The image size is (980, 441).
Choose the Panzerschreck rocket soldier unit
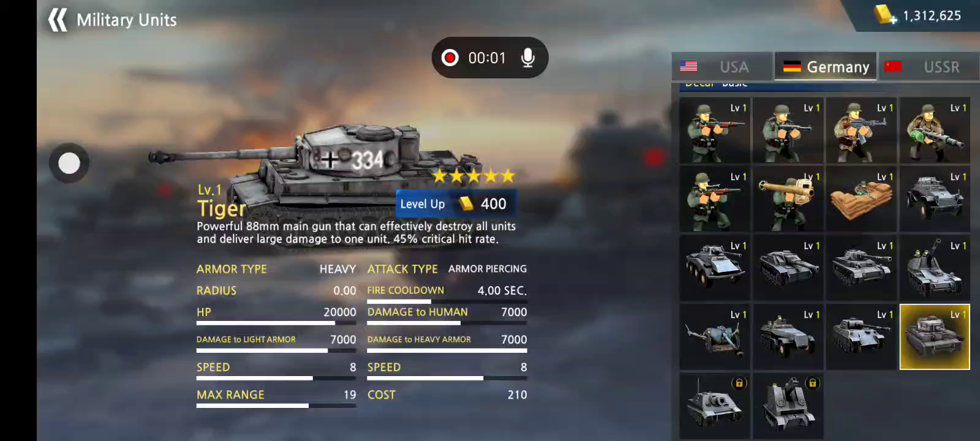click(x=788, y=198)
